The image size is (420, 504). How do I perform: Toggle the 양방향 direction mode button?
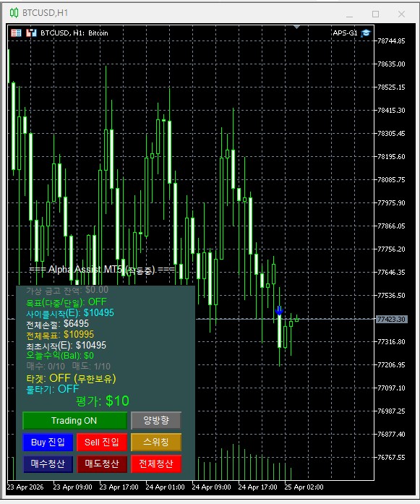[156, 420]
